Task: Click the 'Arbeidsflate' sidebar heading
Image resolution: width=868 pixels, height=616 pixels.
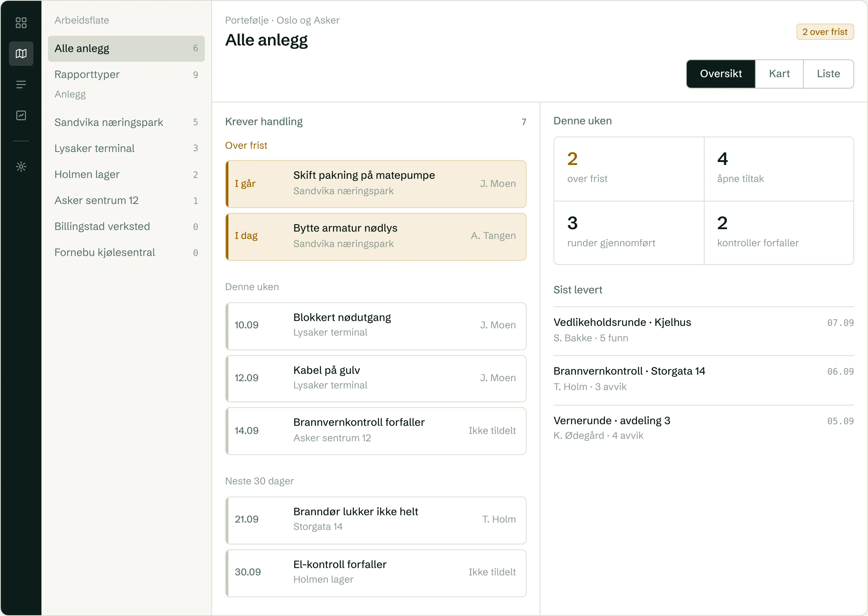Action: pos(82,20)
